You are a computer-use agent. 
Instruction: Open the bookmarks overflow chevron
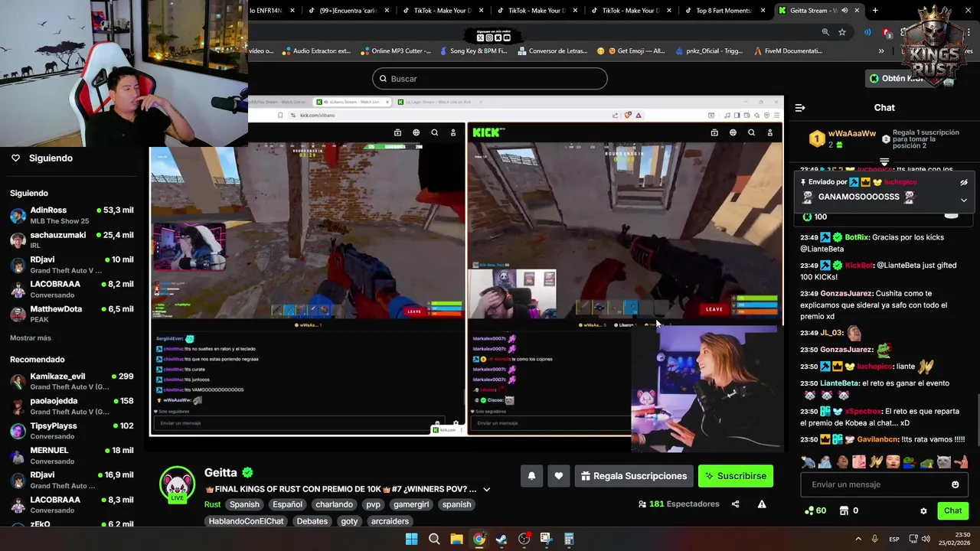[881, 51]
